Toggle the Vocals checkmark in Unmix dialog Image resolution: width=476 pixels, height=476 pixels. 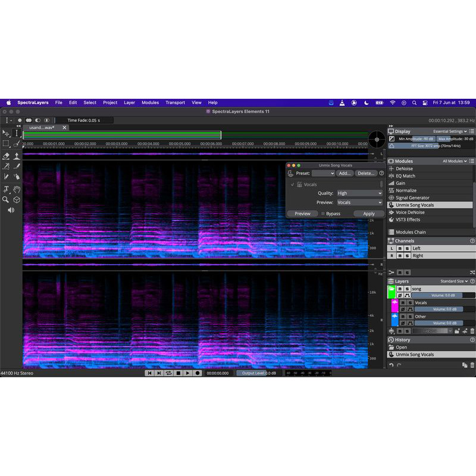[x=292, y=184]
